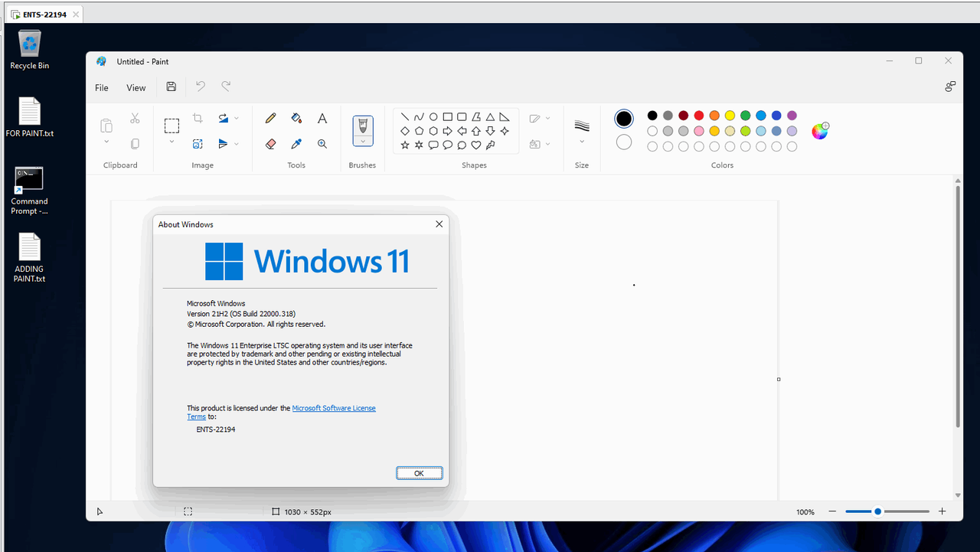The image size is (980, 552).
Task: Select the Text tool
Action: (322, 118)
